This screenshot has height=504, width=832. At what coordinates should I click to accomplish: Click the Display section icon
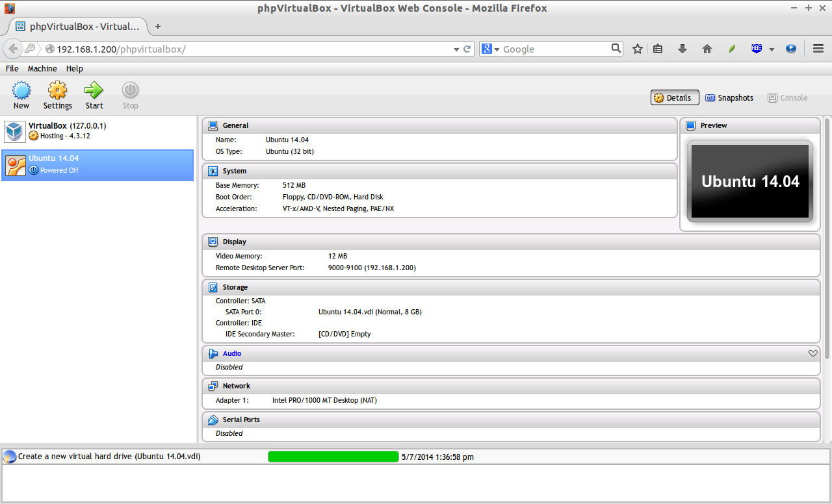(x=213, y=242)
